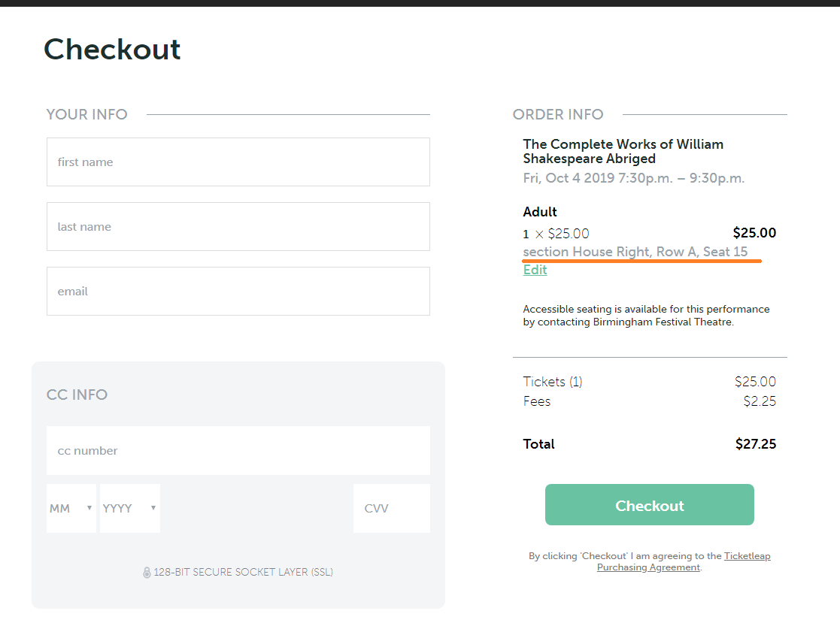
Task: Open the Edit link under seat details
Action: point(535,270)
